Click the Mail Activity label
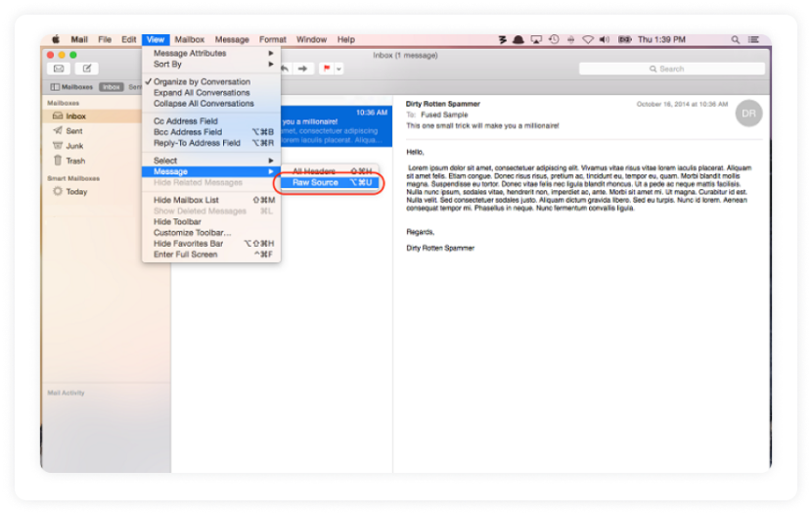The width and height of the screenshot is (812, 515). (x=66, y=393)
